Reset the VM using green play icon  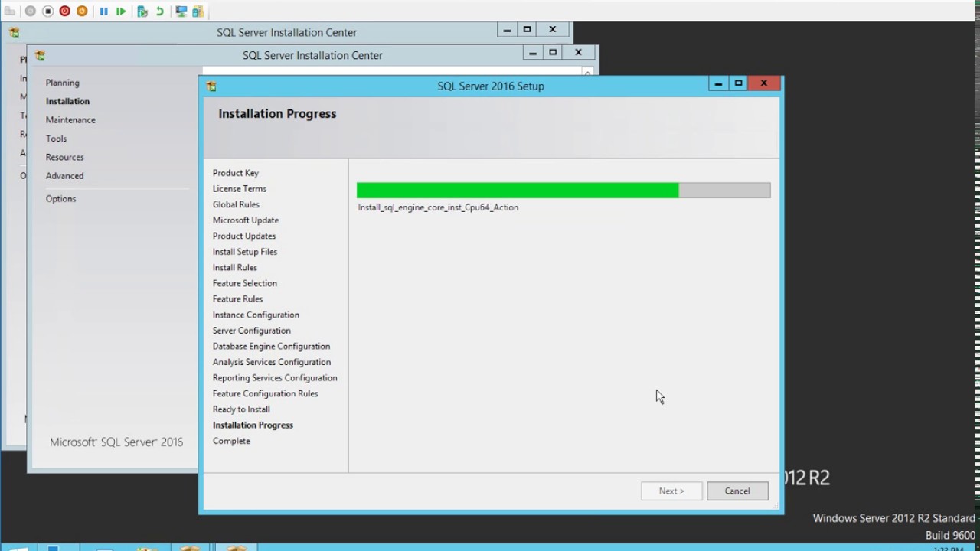(x=121, y=11)
